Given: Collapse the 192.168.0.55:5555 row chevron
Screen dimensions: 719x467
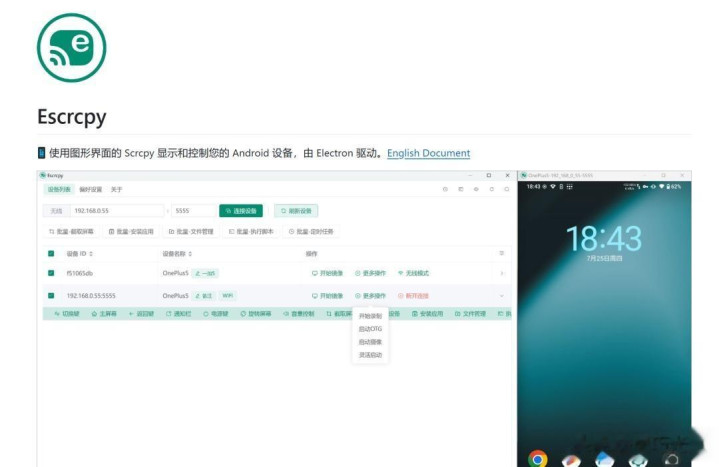Looking at the screenshot, I should point(502,296).
